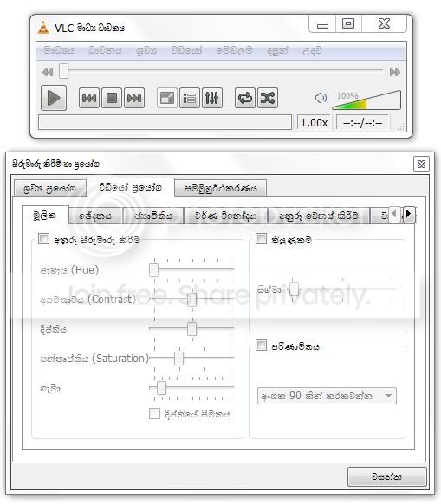
Task: Click the Contrast slider handle
Action: click(x=191, y=300)
